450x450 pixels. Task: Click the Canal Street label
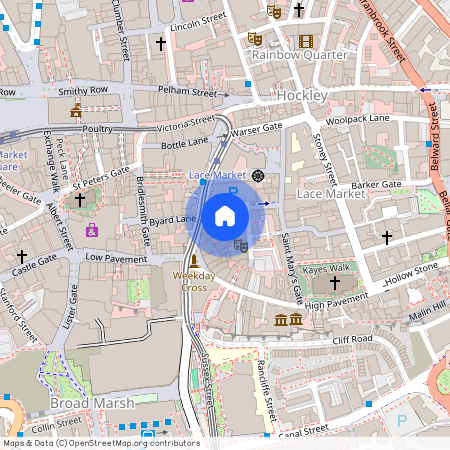click(304, 432)
